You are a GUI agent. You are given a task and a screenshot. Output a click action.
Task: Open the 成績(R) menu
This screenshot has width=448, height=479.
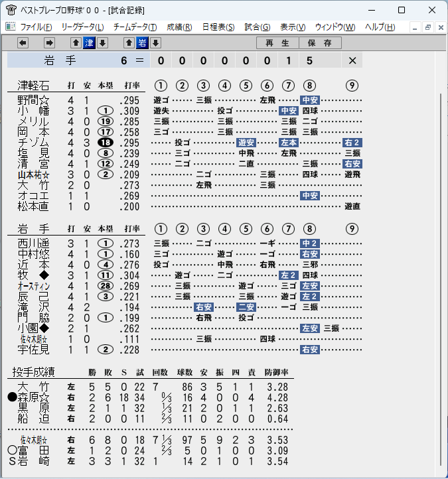[179, 27]
